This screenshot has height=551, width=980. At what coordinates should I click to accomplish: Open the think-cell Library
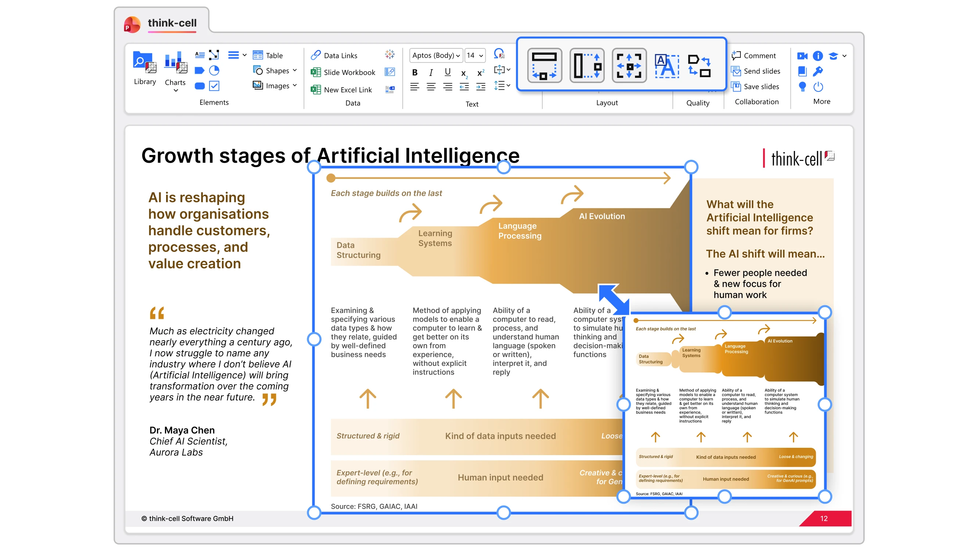pos(144,68)
